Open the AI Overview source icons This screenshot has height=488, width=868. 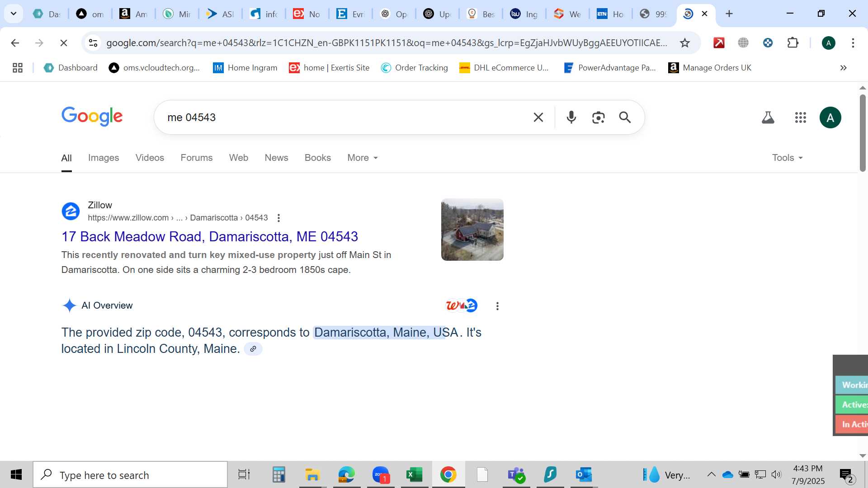[461, 305]
